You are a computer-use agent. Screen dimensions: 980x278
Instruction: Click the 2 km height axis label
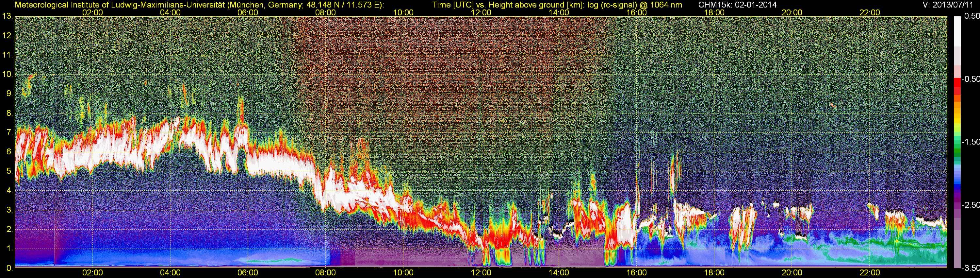[x=9, y=229]
